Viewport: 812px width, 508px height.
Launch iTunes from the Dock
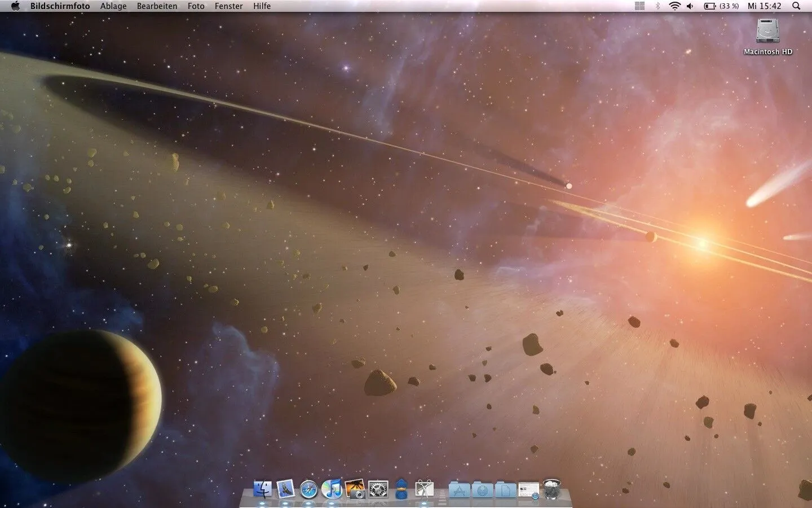[332, 489]
